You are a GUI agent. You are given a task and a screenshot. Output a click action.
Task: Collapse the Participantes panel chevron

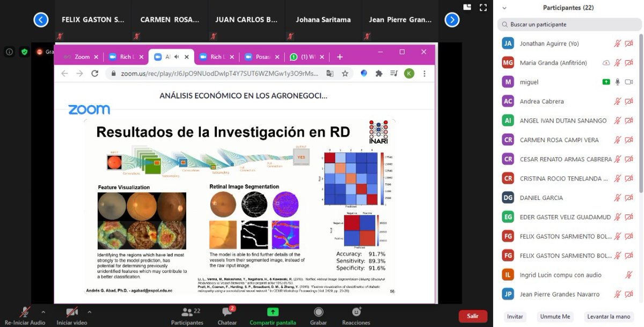point(504,8)
